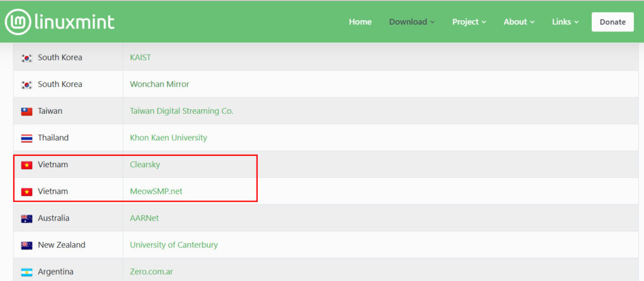Click South Korea text in KAIST row
This screenshot has height=281, width=644.
60,57
